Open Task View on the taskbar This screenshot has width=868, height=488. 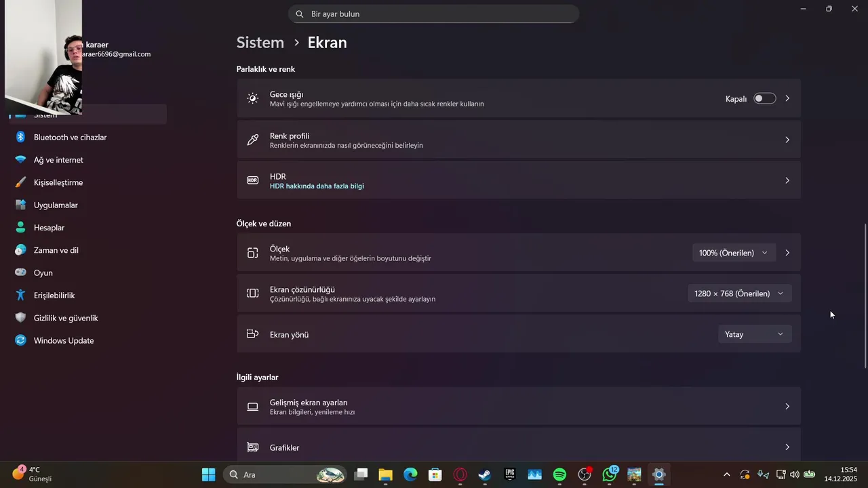361,474
